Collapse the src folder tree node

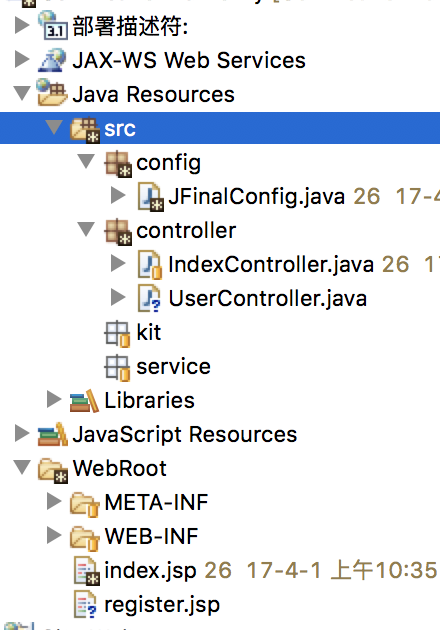[x=54, y=128]
